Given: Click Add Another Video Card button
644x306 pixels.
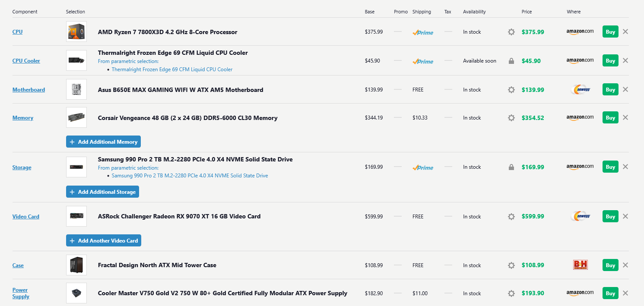Looking at the screenshot, I should pyautogui.click(x=104, y=240).
